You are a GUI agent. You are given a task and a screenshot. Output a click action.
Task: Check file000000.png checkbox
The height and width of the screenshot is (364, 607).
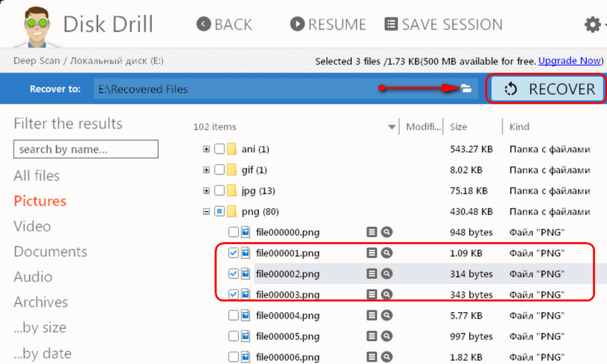point(233,232)
